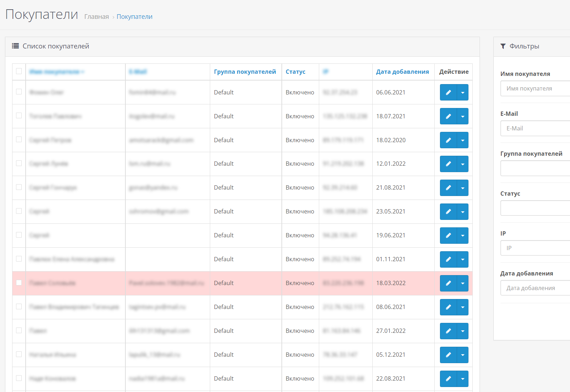Click the list icon beside Список покупателей

point(15,46)
